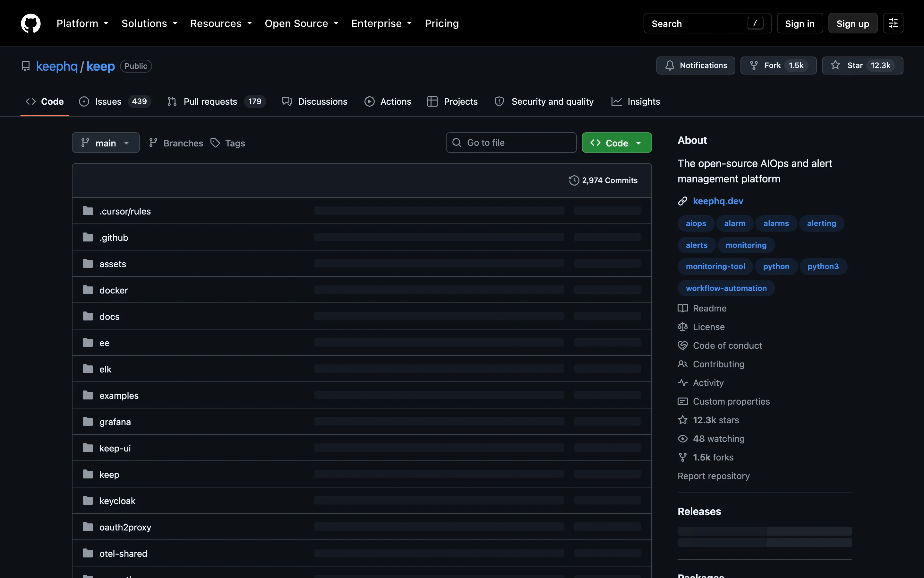Expand the Open Source menu
Image resolution: width=924 pixels, height=578 pixels.
click(x=302, y=23)
